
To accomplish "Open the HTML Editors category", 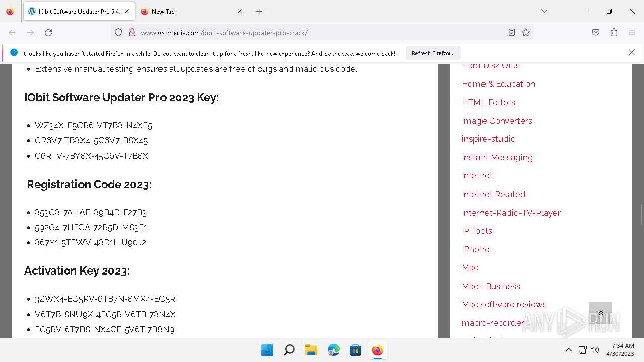I will pyautogui.click(x=489, y=102).
